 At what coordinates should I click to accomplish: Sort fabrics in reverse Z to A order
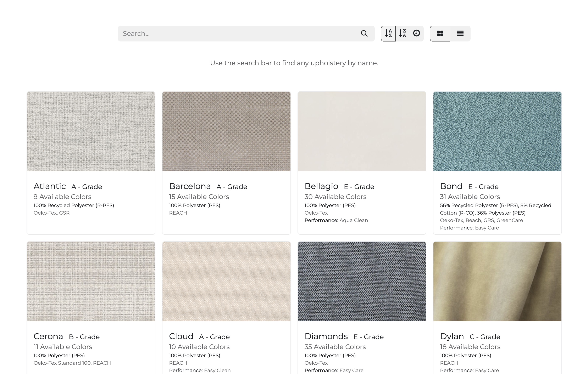tap(403, 33)
